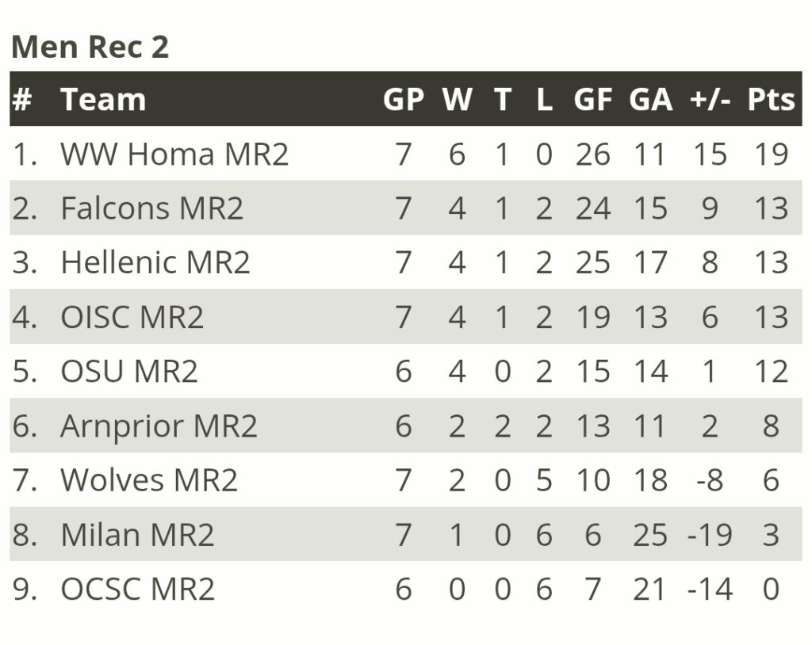Sort by the Pts column header
This screenshot has height=645, width=812.
click(x=771, y=99)
